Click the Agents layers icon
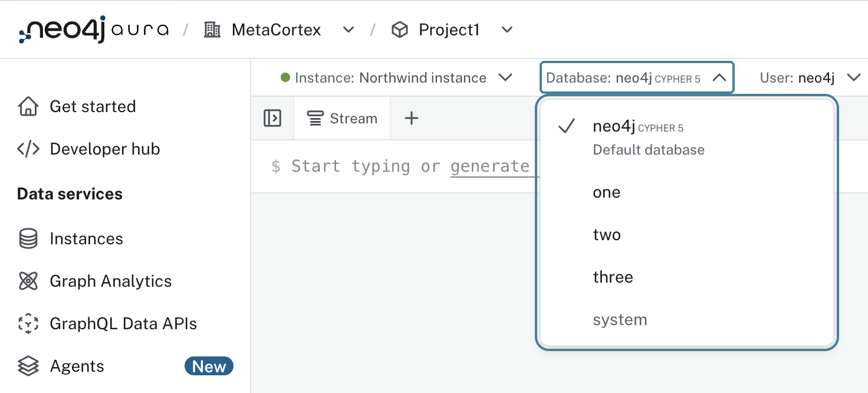The width and height of the screenshot is (868, 393). [x=28, y=366]
